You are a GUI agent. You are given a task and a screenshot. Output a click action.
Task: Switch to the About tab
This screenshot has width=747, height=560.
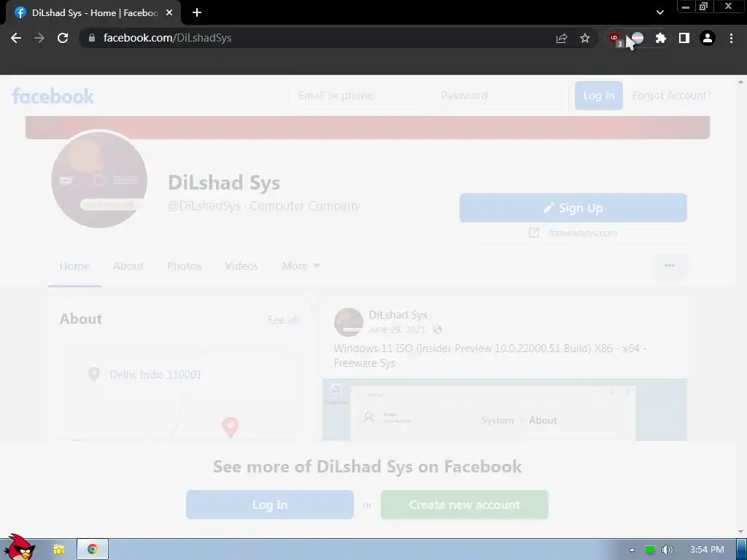coord(128,266)
